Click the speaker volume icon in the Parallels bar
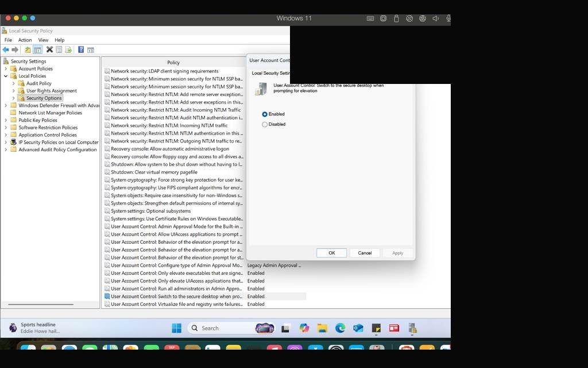The height and width of the screenshot is (368, 588). click(435, 18)
